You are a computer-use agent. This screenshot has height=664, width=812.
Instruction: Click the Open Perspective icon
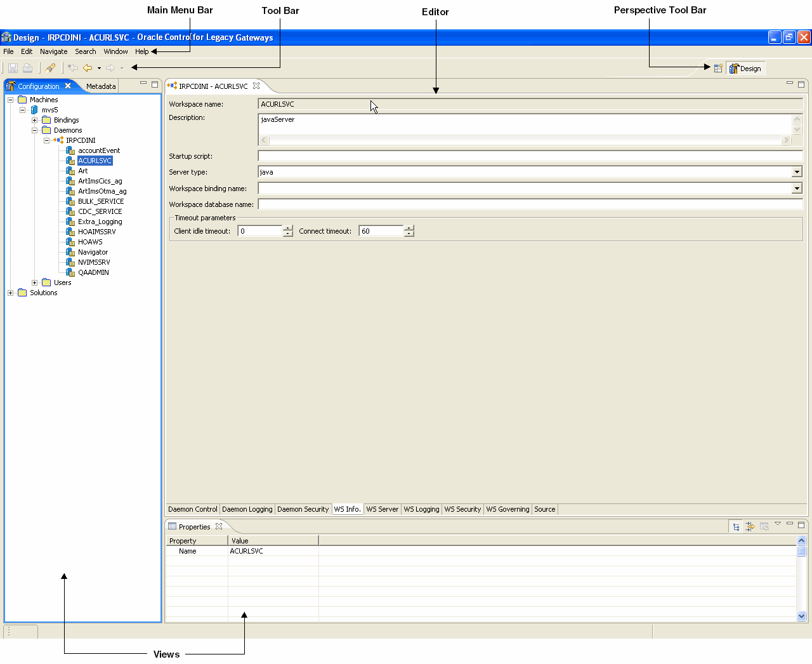pyautogui.click(x=718, y=69)
